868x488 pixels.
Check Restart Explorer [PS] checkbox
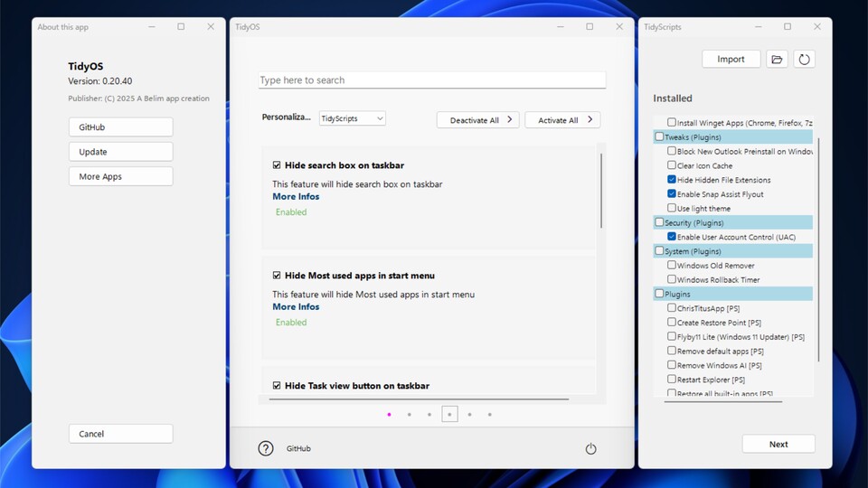pyautogui.click(x=672, y=379)
